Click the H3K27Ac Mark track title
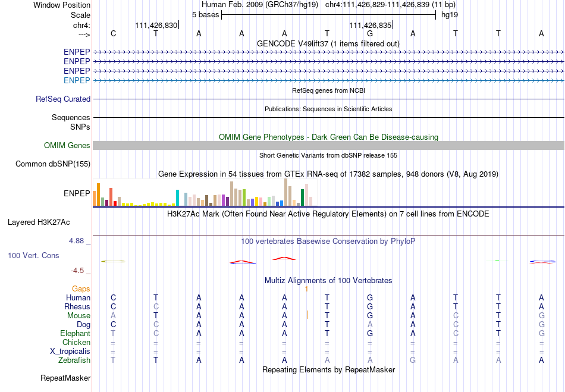 point(328,214)
